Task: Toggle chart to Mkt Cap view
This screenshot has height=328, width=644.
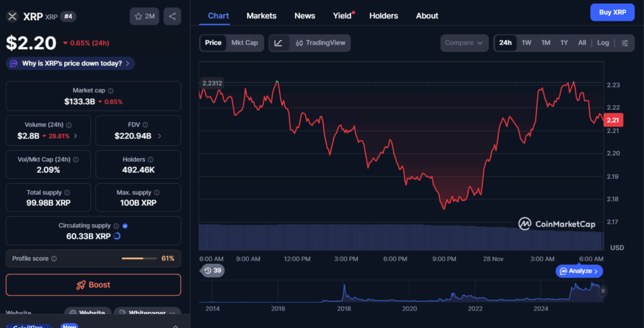Action: pos(244,43)
